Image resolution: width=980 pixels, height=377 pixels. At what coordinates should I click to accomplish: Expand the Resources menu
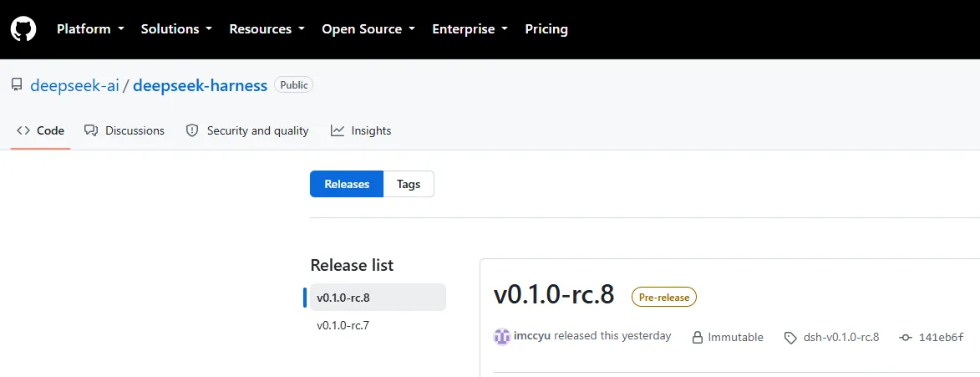[267, 28]
